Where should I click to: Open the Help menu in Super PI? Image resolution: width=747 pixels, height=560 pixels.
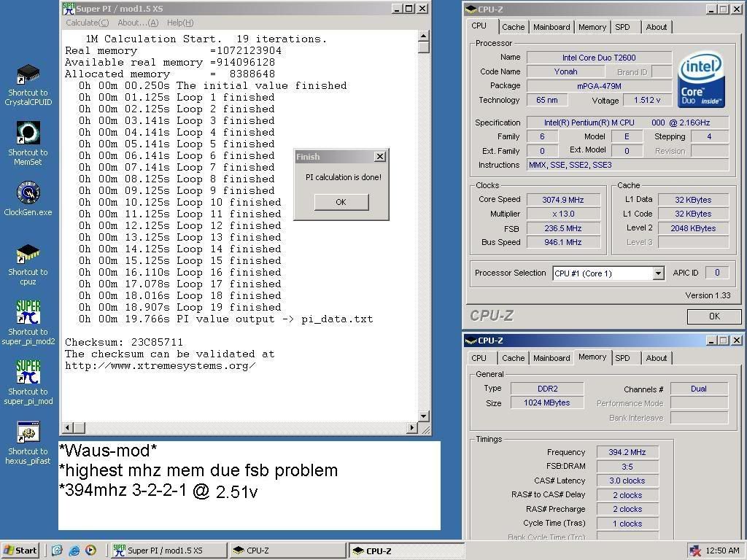click(x=180, y=23)
